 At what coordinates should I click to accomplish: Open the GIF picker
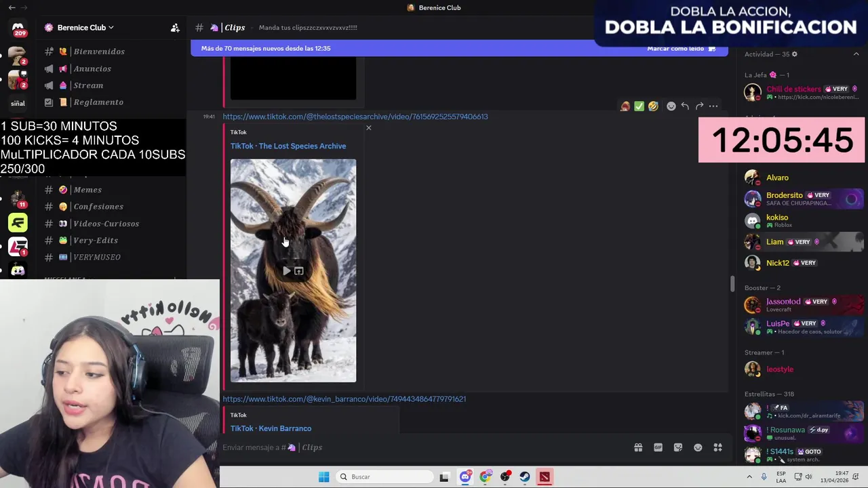tap(658, 447)
